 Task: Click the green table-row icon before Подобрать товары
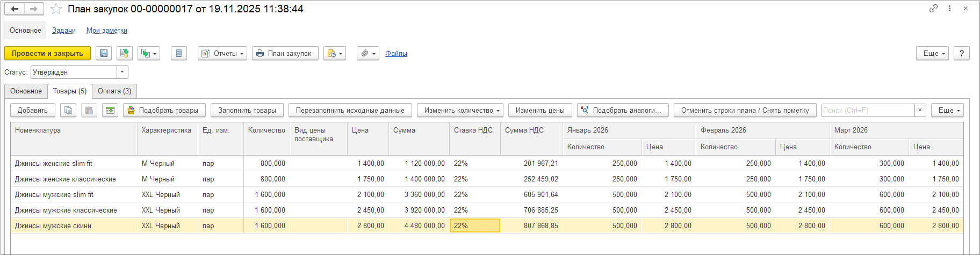110,111
